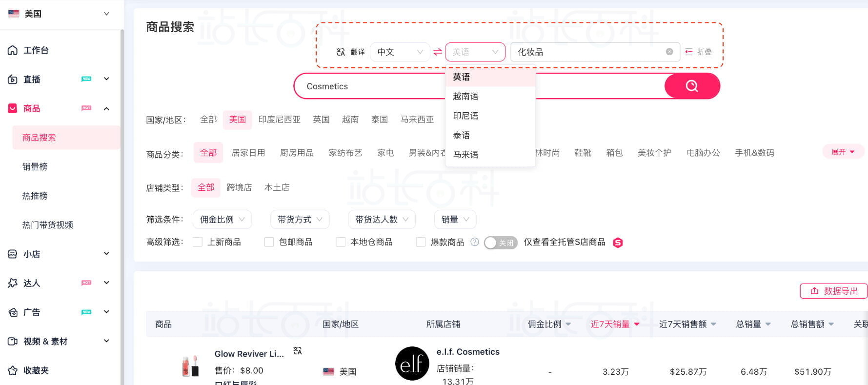Check the 上新商品 checkbox
The width and height of the screenshot is (868, 385).
[x=198, y=242]
